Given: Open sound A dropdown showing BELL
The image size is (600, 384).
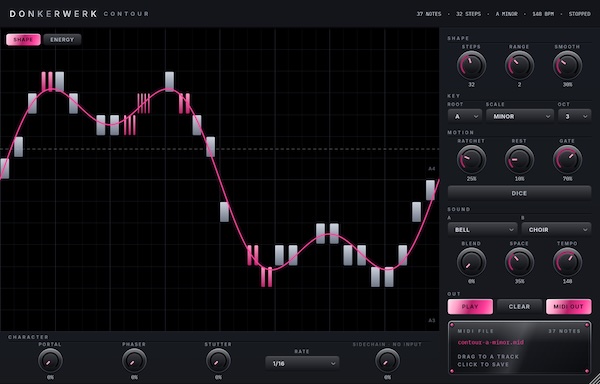Looking at the screenshot, I should click(x=483, y=229).
